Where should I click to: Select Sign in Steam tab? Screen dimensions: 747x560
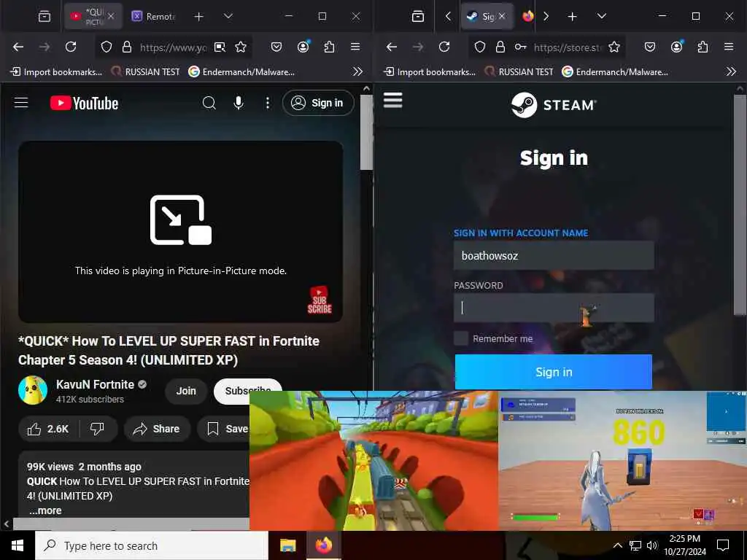click(486, 17)
